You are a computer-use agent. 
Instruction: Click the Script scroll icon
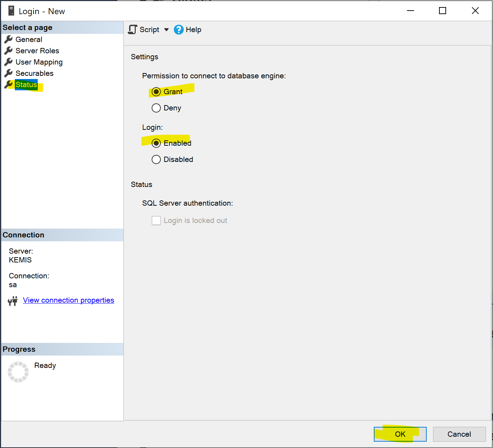click(x=133, y=30)
